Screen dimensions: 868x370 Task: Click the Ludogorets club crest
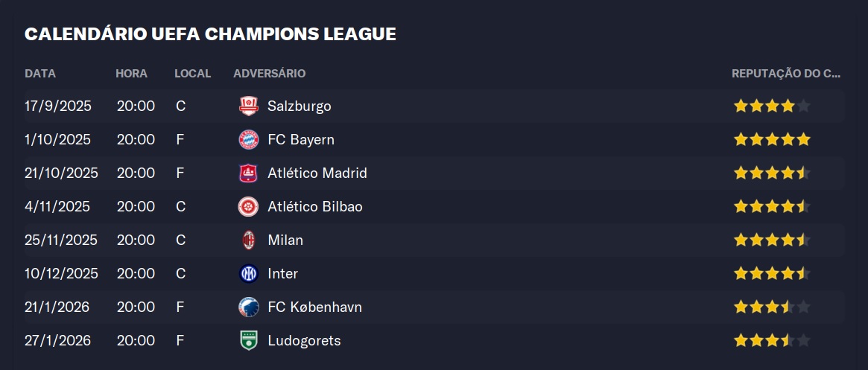[x=248, y=340]
